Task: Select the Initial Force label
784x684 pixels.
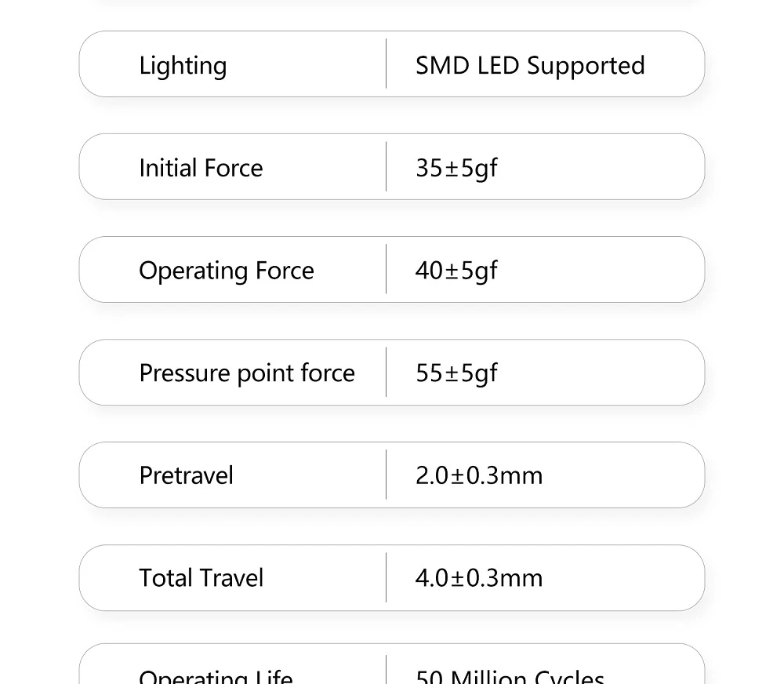Action: point(201,168)
